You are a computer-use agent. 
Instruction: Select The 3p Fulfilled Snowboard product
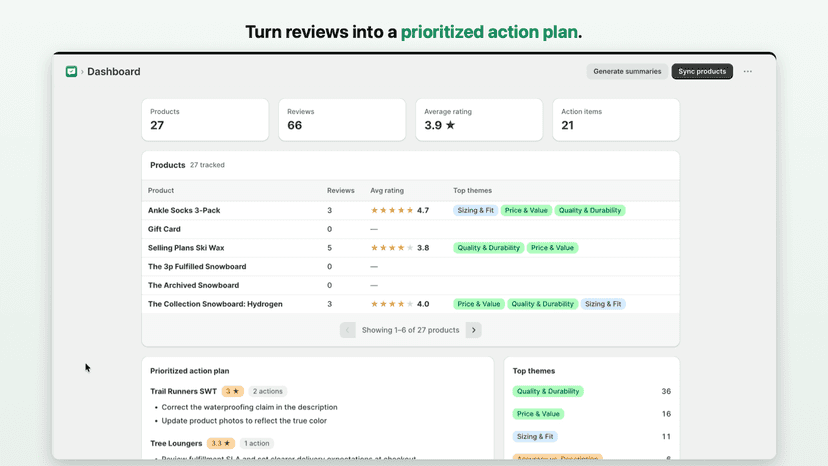(x=410, y=267)
